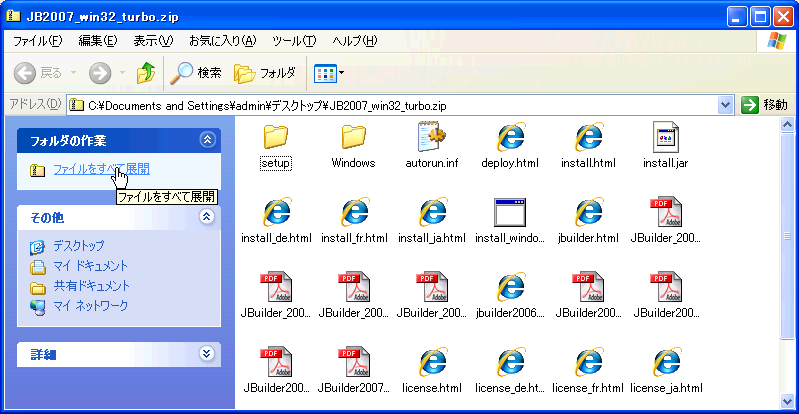Expand the 詳細 details panel
The width and height of the screenshot is (799, 414).
[207, 354]
